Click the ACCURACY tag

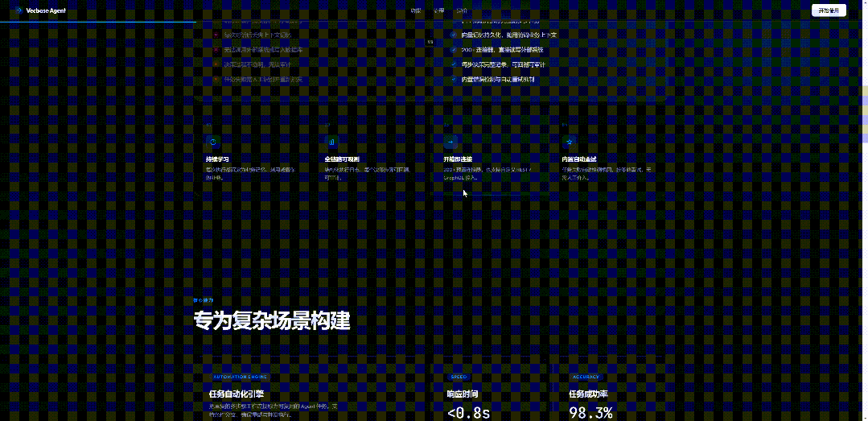pos(586,377)
